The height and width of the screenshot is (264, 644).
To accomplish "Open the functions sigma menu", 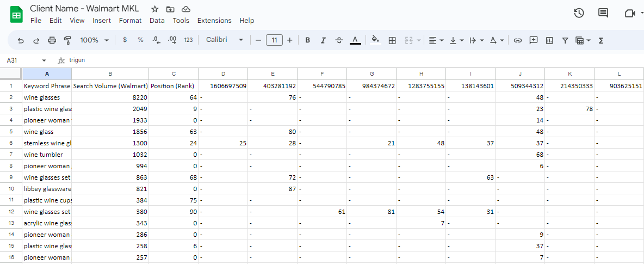I will click(601, 40).
